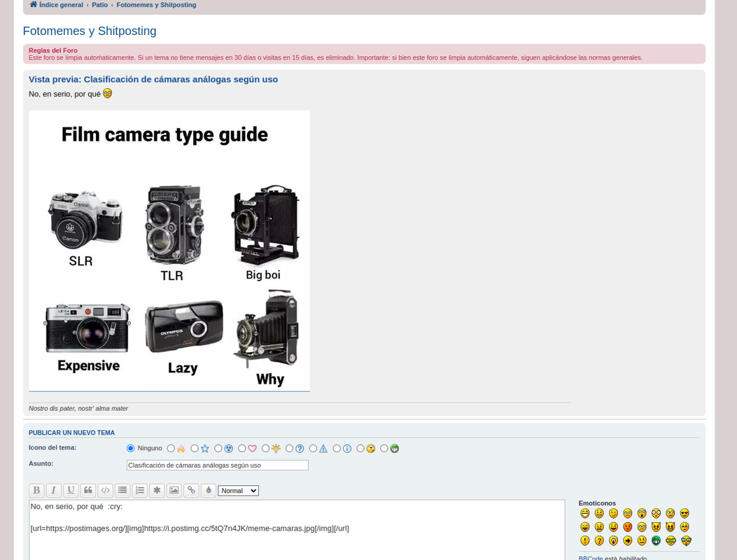Screen dimensions: 737x560
Task: Select the 'Ninguno' topic icon option
Action: [131, 449]
